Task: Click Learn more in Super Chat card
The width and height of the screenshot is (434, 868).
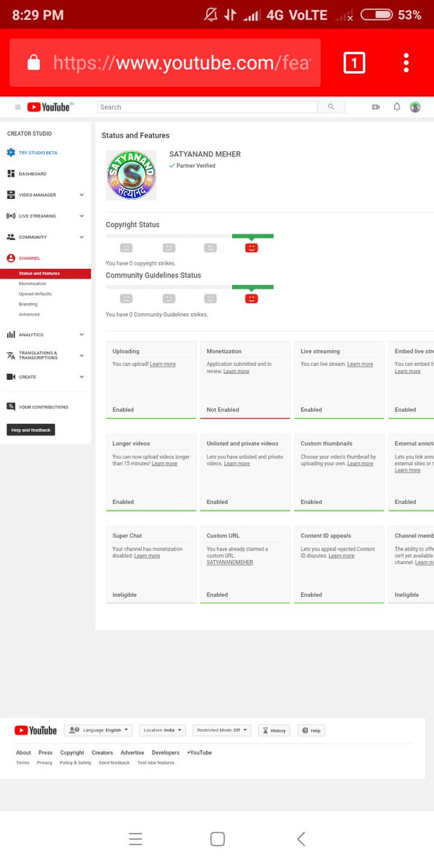Action: (147, 556)
